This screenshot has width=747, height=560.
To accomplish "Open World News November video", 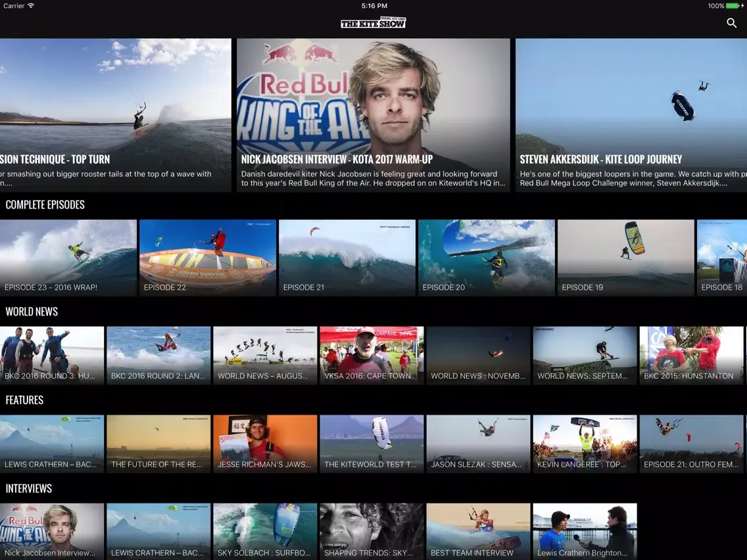I will pyautogui.click(x=478, y=355).
